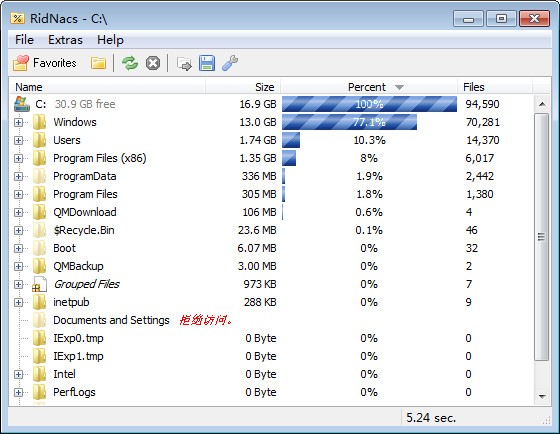
Task: Sort by the Percent column header
Action: click(369, 87)
